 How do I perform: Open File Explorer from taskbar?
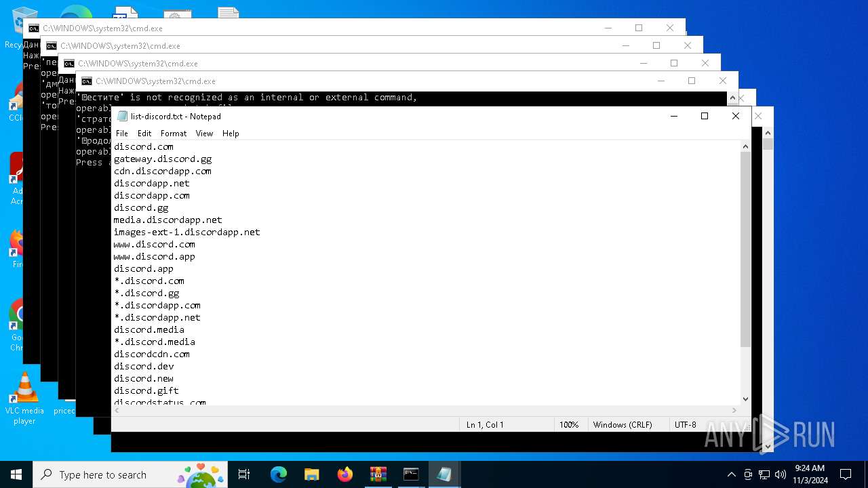coord(311,474)
